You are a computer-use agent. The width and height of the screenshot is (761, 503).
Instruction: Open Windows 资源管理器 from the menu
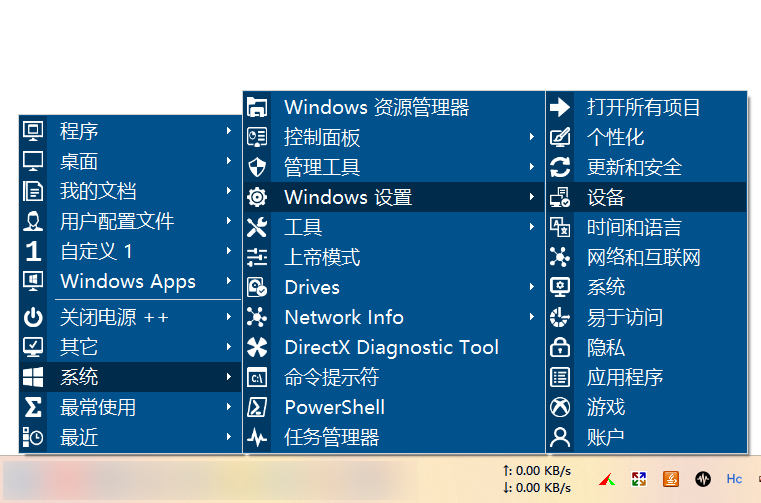click(376, 107)
